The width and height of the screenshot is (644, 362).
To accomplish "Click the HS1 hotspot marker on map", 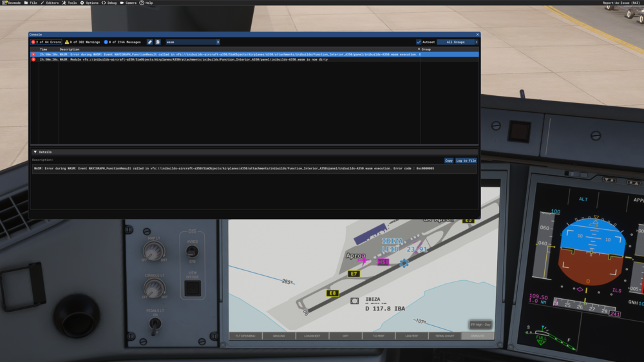I will click(383, 262).
